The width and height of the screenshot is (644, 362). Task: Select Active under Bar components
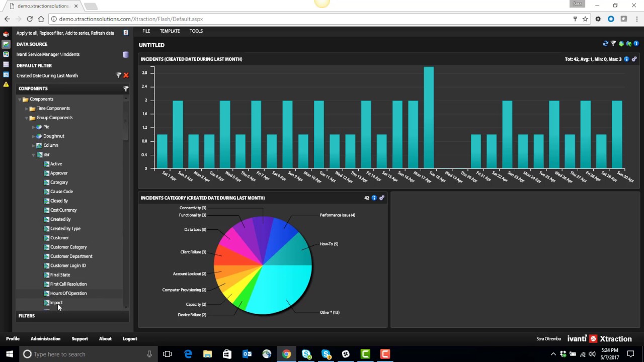click(56, 164)
